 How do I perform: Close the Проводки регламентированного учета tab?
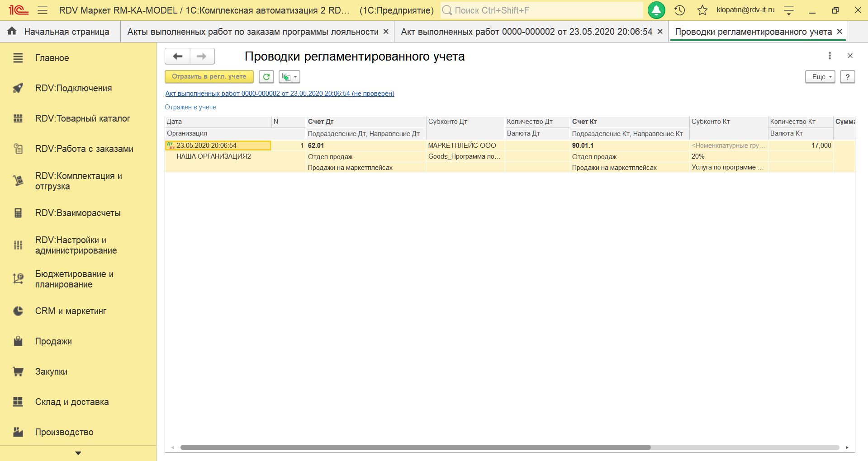(840, 32)
